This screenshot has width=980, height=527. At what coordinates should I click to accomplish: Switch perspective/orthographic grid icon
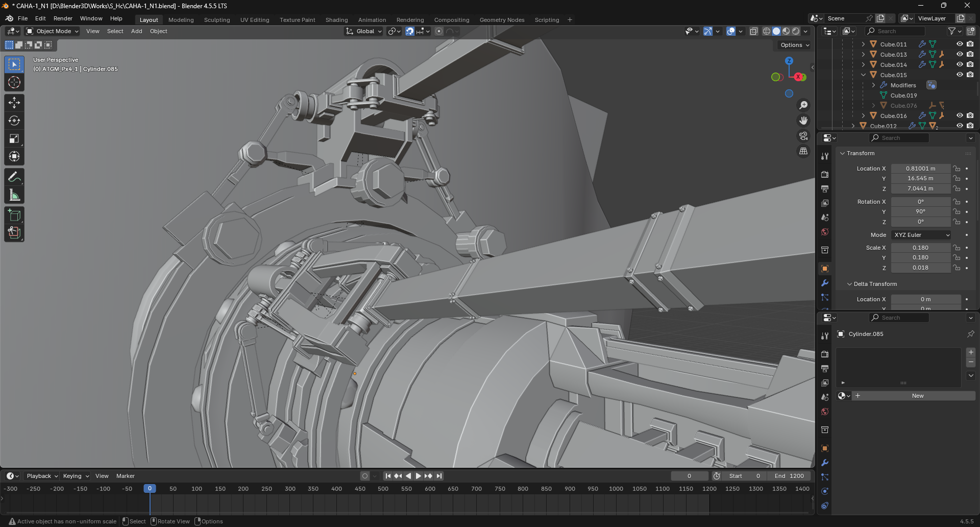pos(803,151)
